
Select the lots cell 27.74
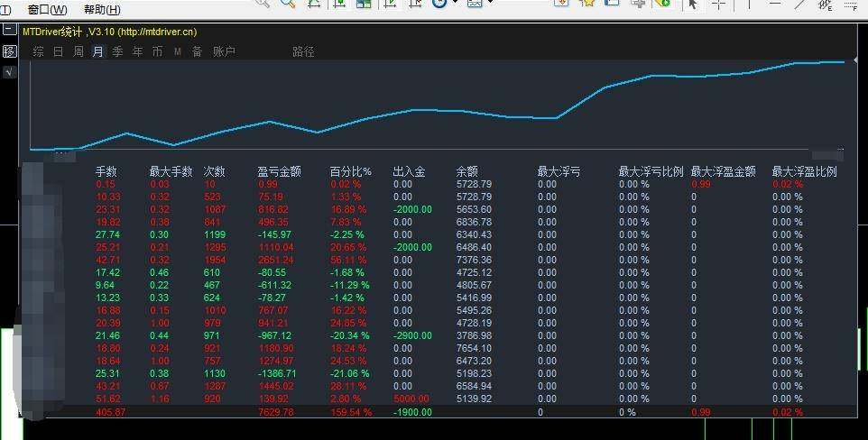pyautogui.click(x=107, y=234)
